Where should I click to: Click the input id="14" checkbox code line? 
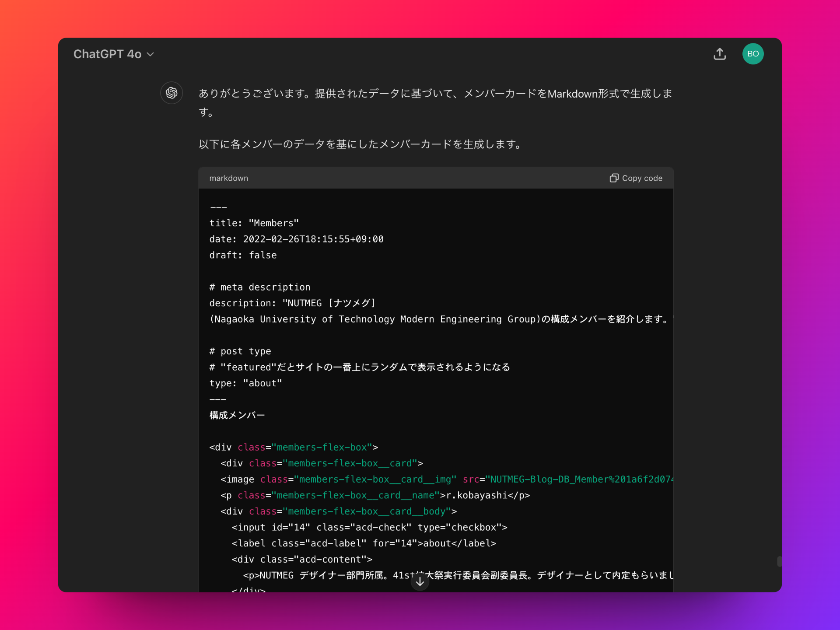[369, 527]
